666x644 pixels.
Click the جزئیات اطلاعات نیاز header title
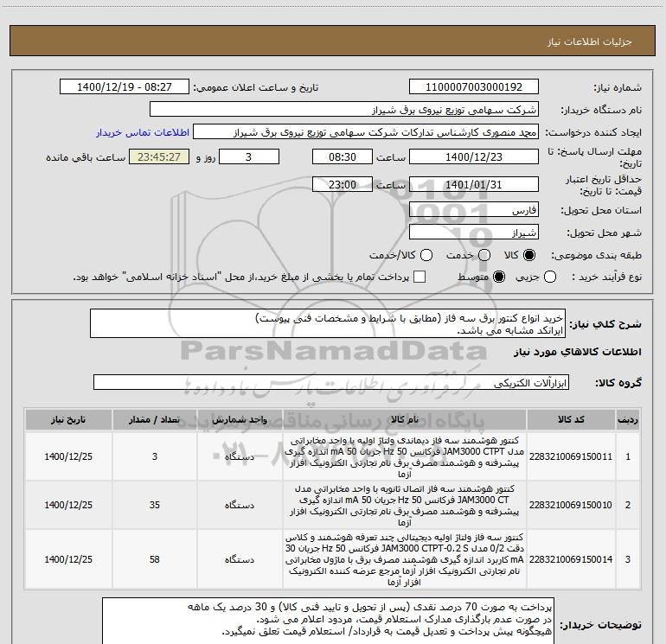coord(590,41)
